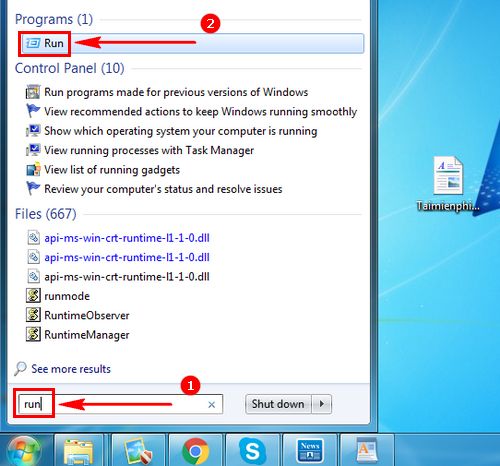Click the Shut down button

tap(278, 404)
